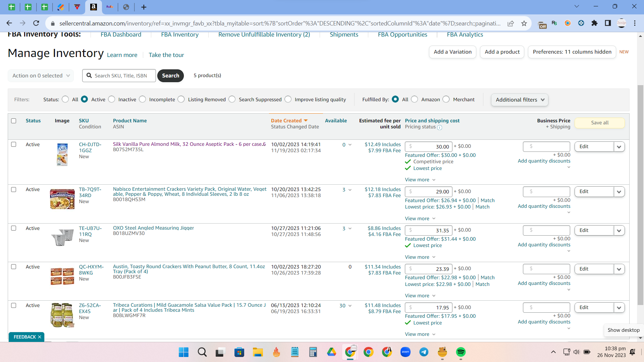Click the Add a Variation button
The image size is (644, 362).
coord(452,52)
